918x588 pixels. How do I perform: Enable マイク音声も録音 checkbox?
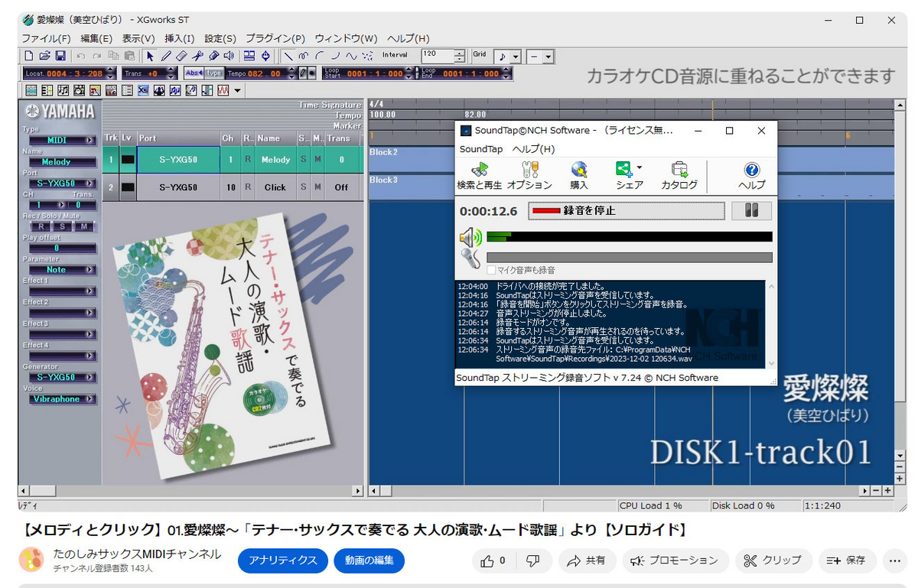tap(491, 270)
